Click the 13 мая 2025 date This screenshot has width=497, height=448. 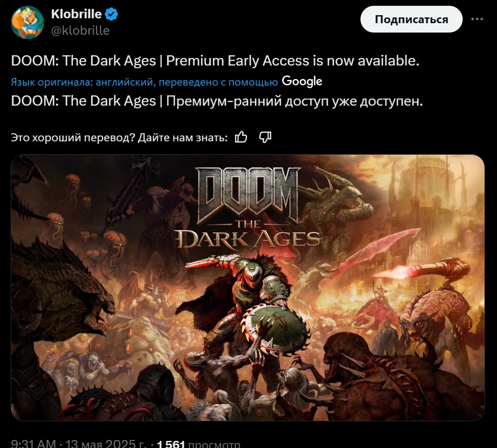[x=104, y=443]
